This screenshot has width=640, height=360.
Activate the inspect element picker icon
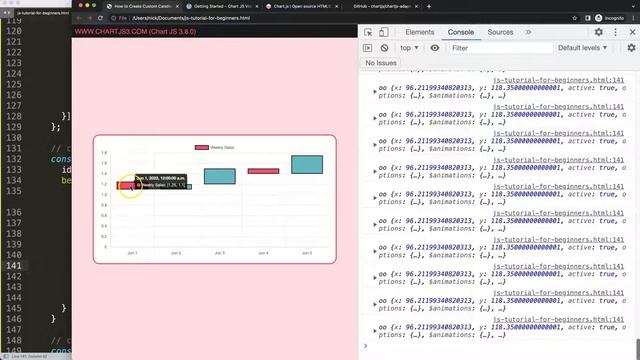coord(368,32)
